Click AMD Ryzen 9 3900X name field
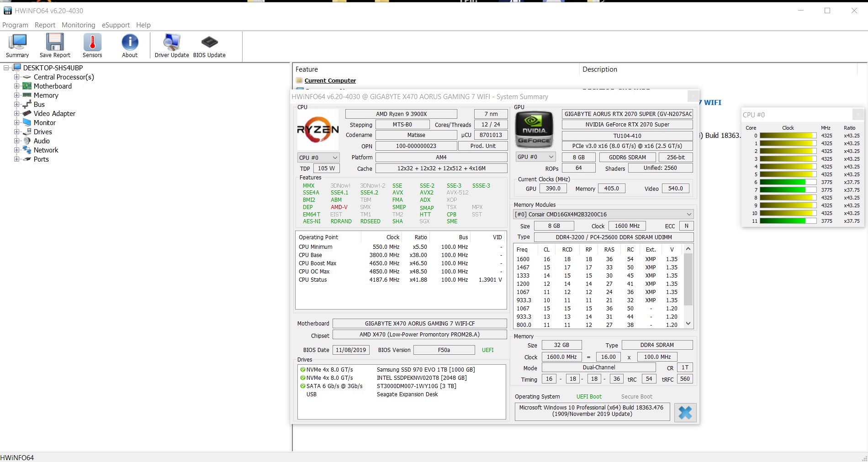868x462 pixels. pyautogui.click(x=401, y=114)
